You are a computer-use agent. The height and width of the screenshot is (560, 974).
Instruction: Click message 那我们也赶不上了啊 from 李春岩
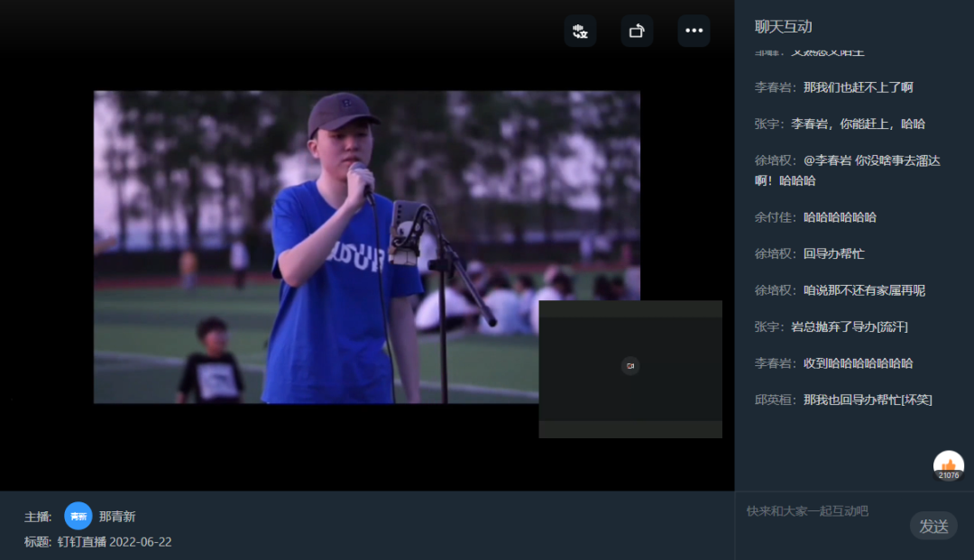coord(858,87)
